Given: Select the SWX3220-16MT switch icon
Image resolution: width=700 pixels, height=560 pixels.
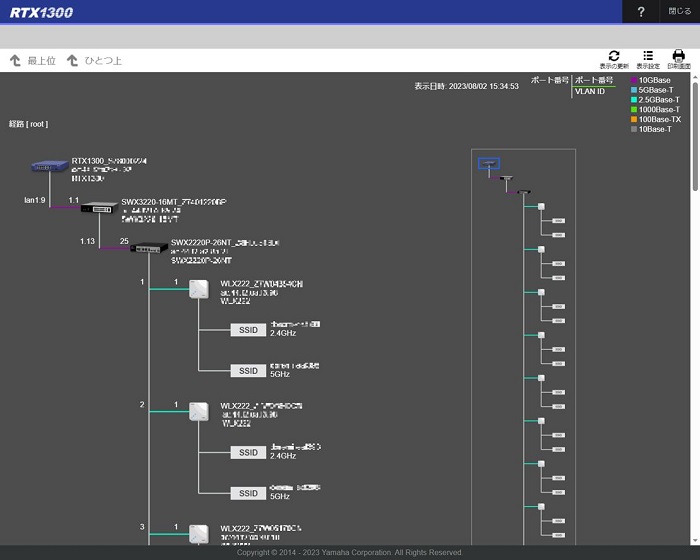Looking at the screenshot, I should tap(99, 208).
